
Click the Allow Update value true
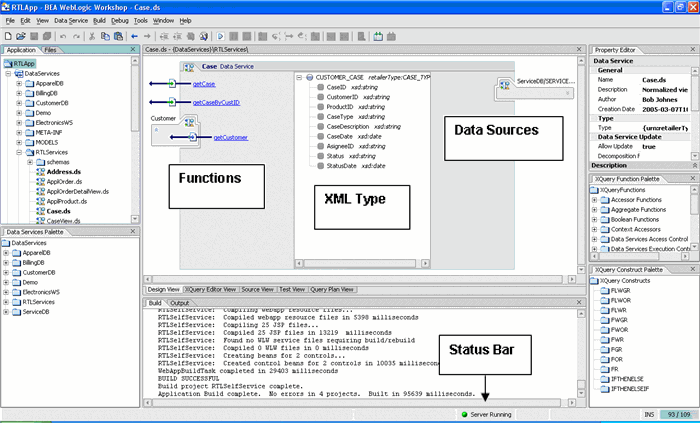click(x=649, y=146)
